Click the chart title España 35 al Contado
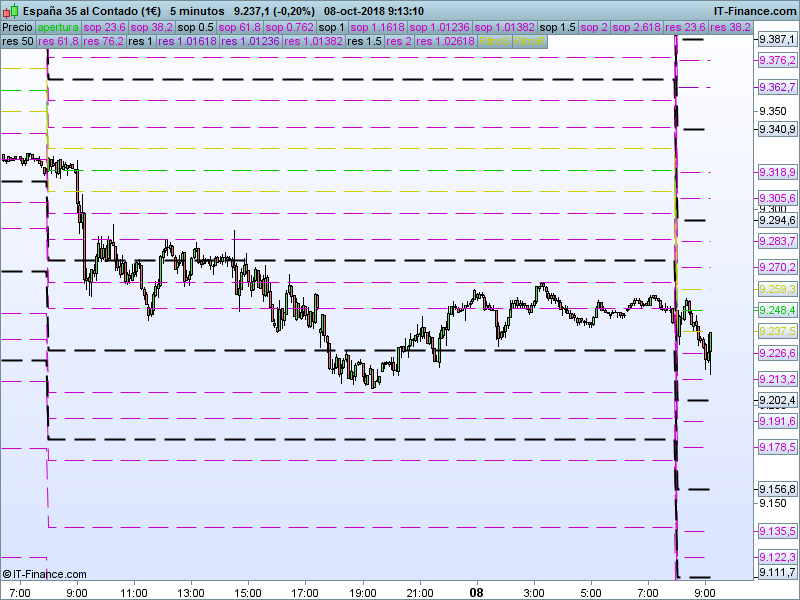The width and height of the screenshot is (800, 600). click(x=92, y=11)
